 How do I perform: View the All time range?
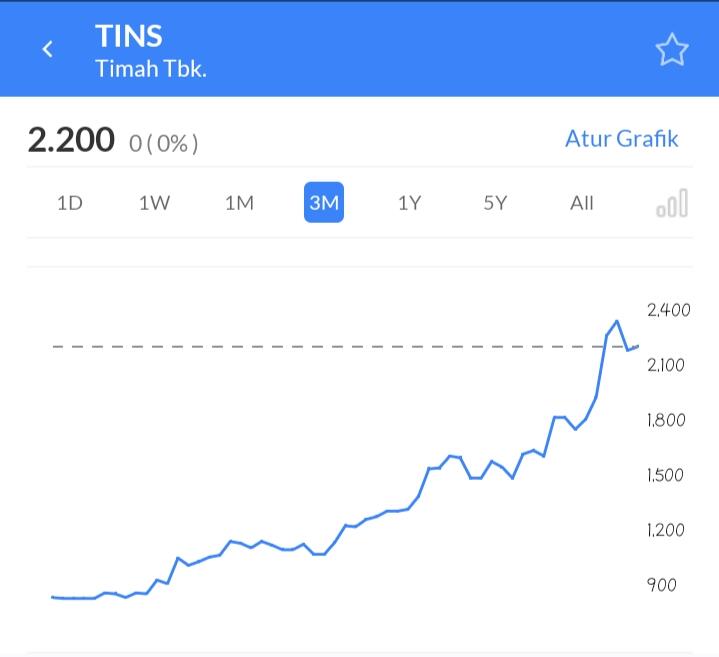581,203
